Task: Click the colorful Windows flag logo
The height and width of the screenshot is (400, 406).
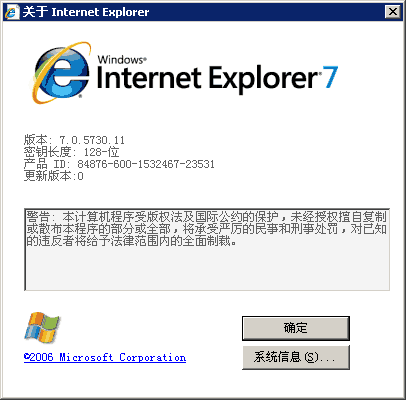Action: (42, 327)
